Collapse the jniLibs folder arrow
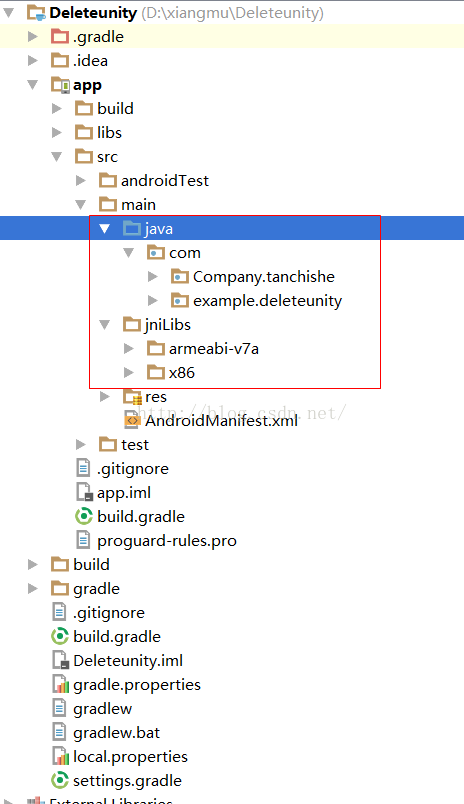 [105, 325]
